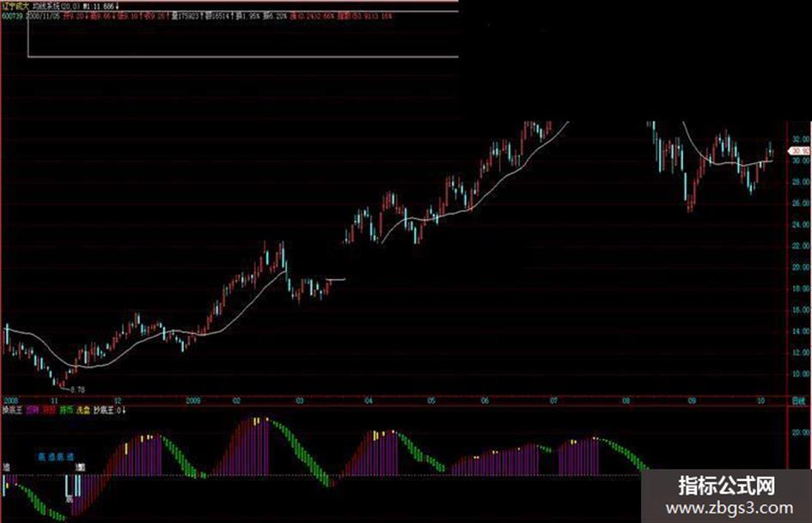The height and width of the screenshot is (523, 812).
Task: Click the stock name 辽宁成大 at top left
Action: click(14, 7)
